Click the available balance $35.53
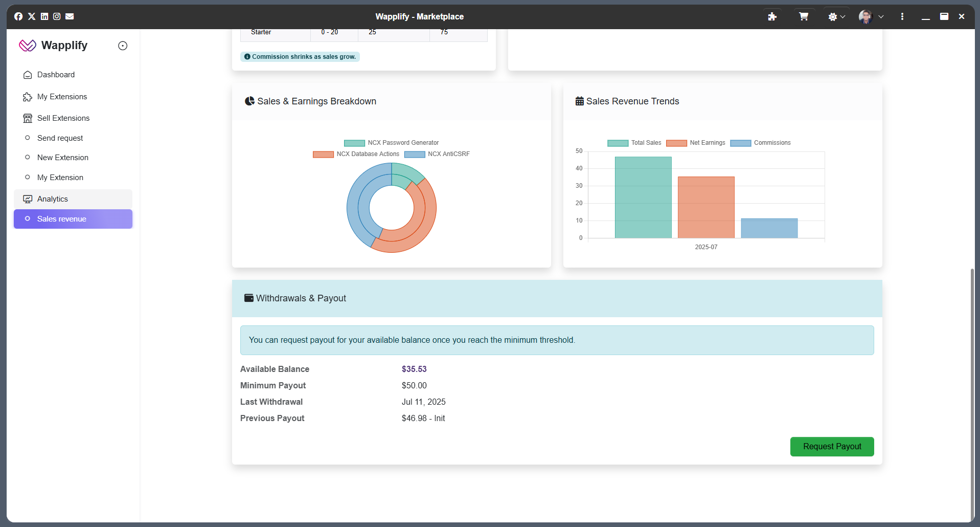 414,369
